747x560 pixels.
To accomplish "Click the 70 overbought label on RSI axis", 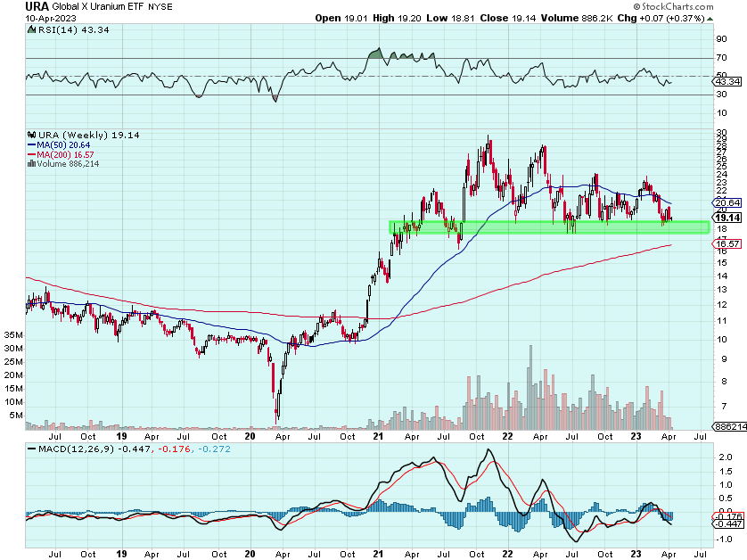I will (722, 58).
